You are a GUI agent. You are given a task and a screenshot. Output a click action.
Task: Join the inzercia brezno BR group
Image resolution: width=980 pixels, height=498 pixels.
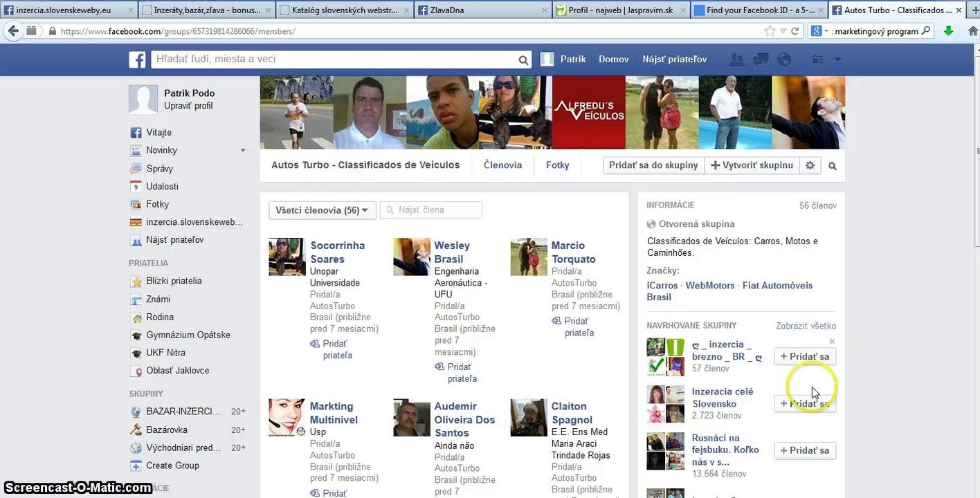[804, 357]
